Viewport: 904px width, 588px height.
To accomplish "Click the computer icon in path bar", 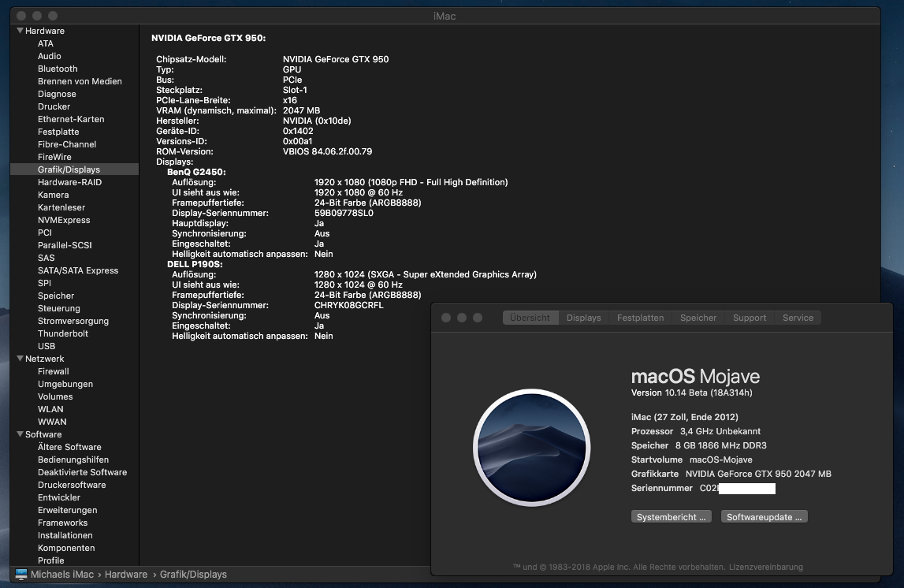I will point(21,575).
